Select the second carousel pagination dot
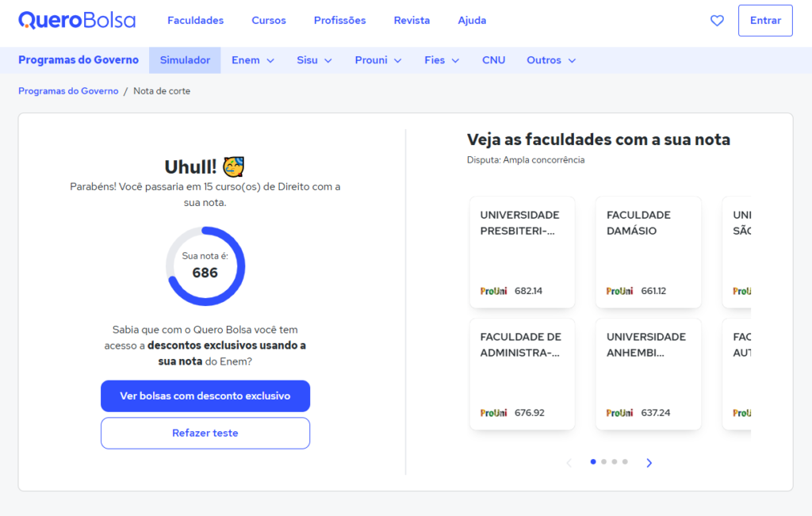 click(603, 461)
